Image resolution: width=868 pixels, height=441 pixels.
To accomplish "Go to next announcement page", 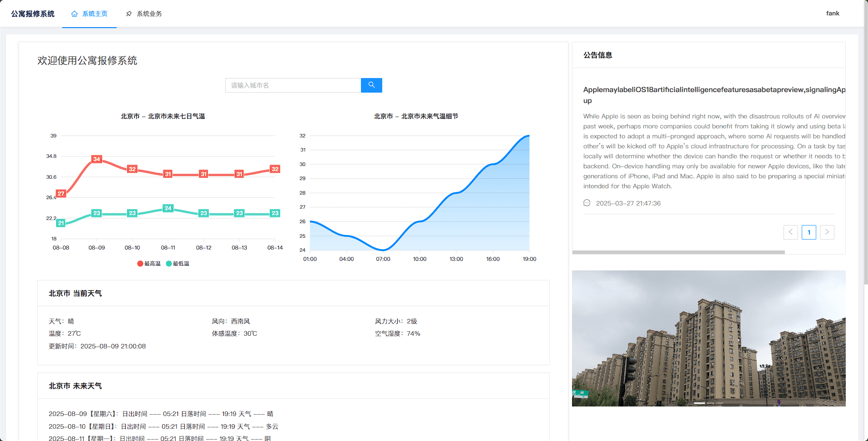I will click(827, 232).
